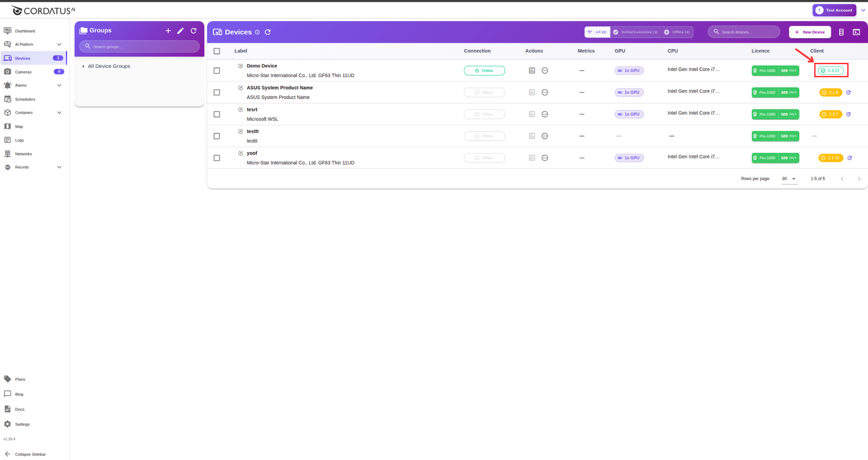
Task: Click Collapse Sidebar
Action: 30,454
